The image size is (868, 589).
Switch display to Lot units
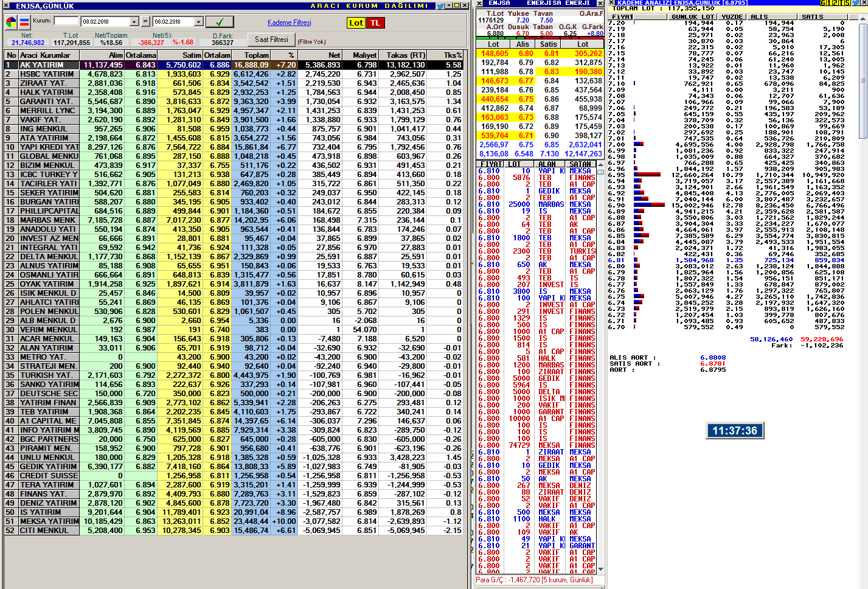(356, 23)
